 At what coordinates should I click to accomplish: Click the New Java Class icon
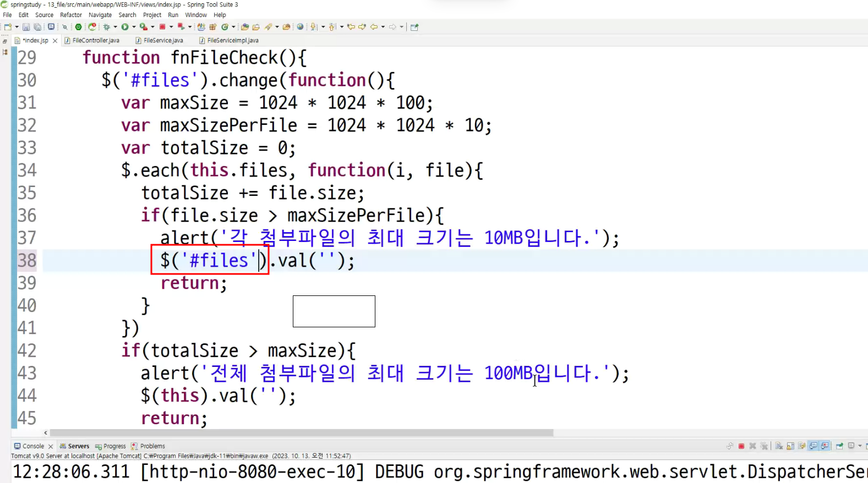pos(225,26)
